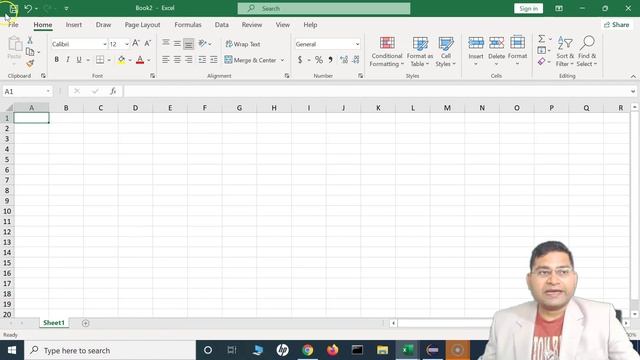Toggle Bold formatting
The height and width of the screenshot is (360, 640).
pyautogui.click(x=56, y=60)
